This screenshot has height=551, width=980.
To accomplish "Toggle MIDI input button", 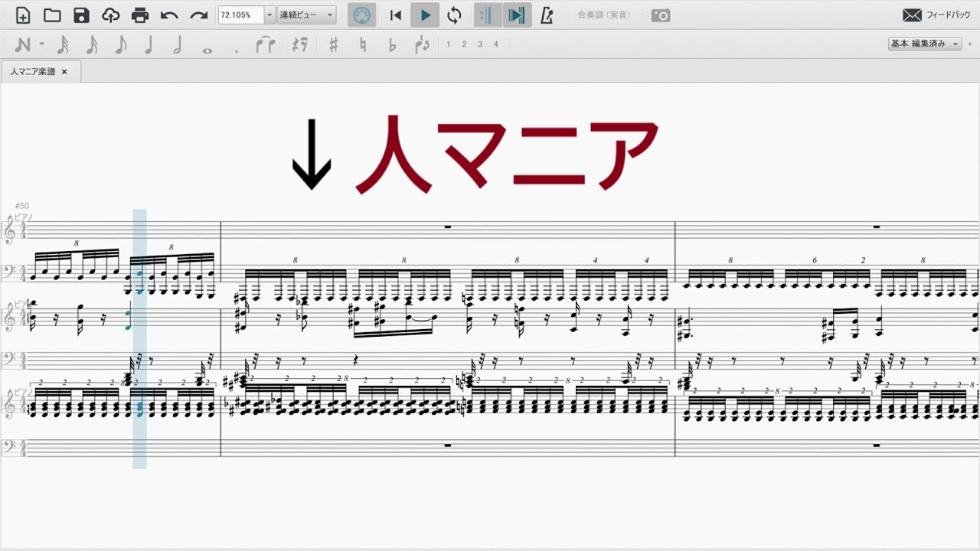I will (x=362, y=15).
